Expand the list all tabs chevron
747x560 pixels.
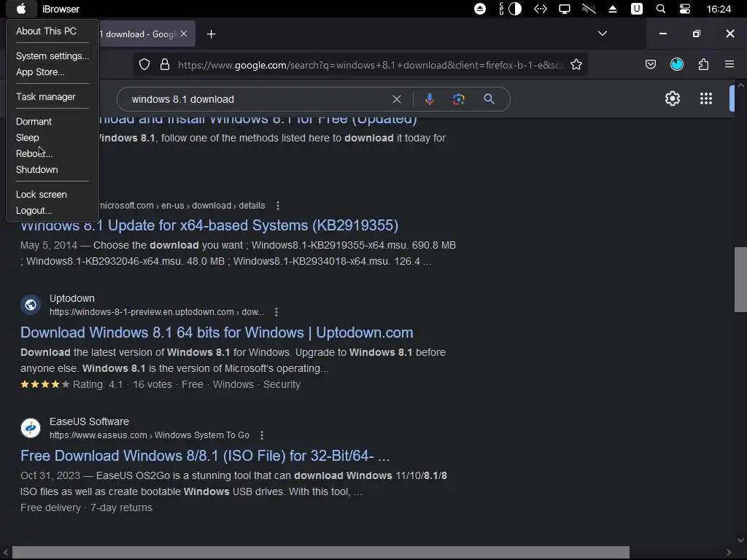point(602,34)
